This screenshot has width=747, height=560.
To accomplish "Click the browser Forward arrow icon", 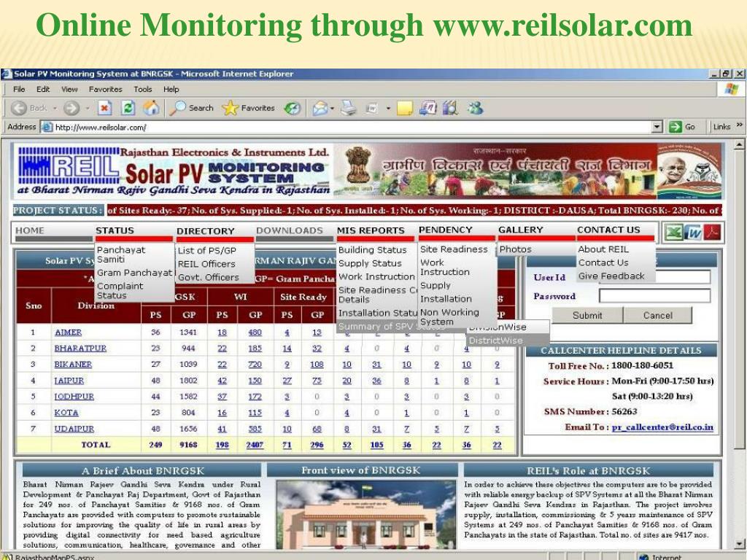I will point(71,108).
